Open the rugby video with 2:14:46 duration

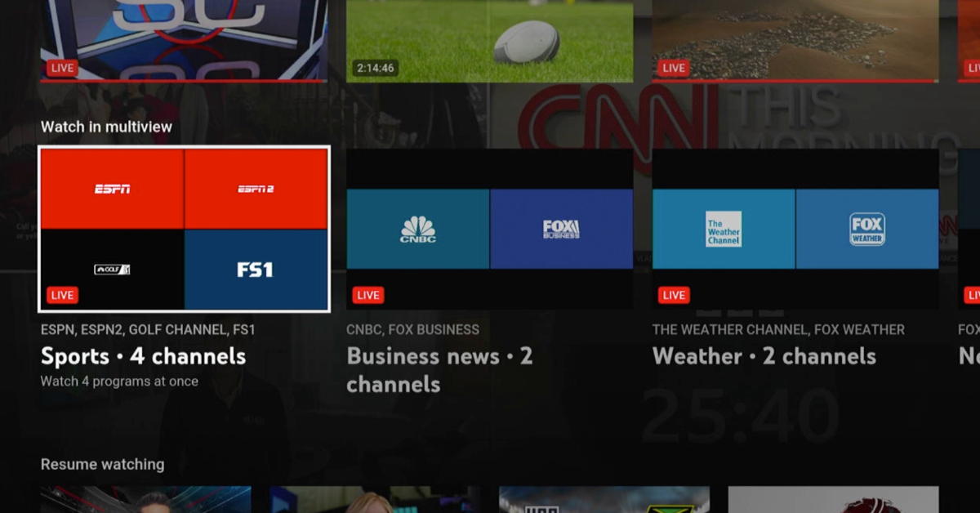tap(490, 41)
